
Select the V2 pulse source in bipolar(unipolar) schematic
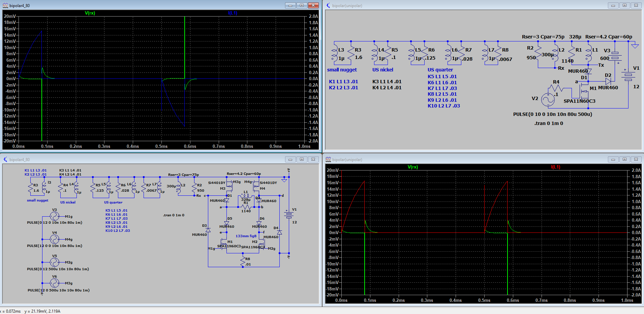click(548, 99)
